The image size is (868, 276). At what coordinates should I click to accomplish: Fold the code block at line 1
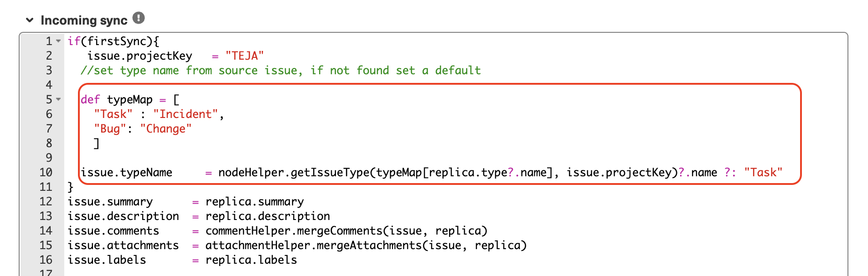coord(57,41)
